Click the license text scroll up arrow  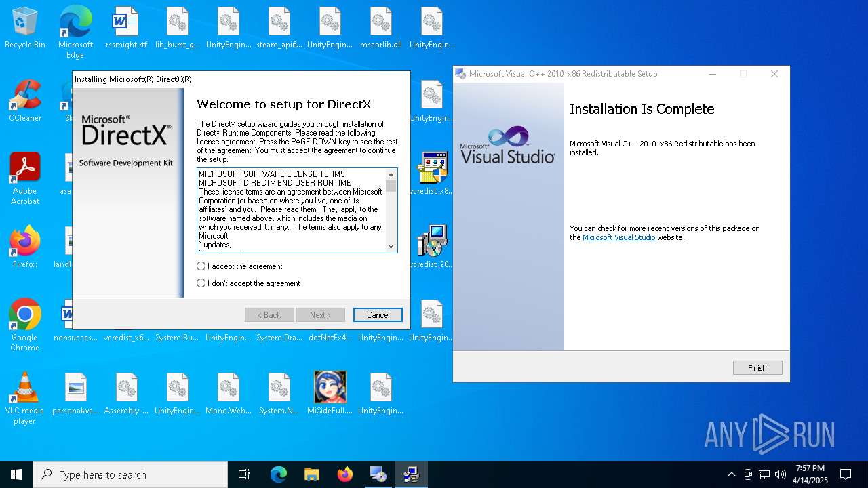tap(391, 174)
